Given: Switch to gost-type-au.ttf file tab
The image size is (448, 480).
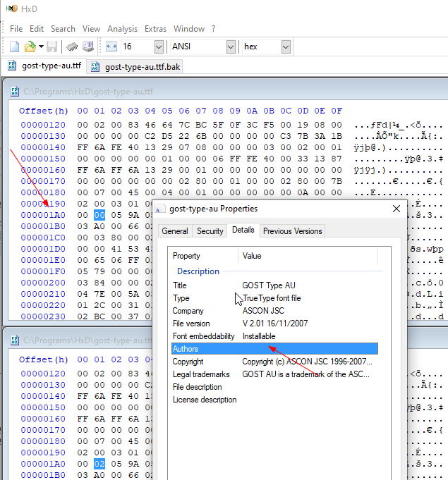Looking at the screenshot, I should [x=44, y=66].
